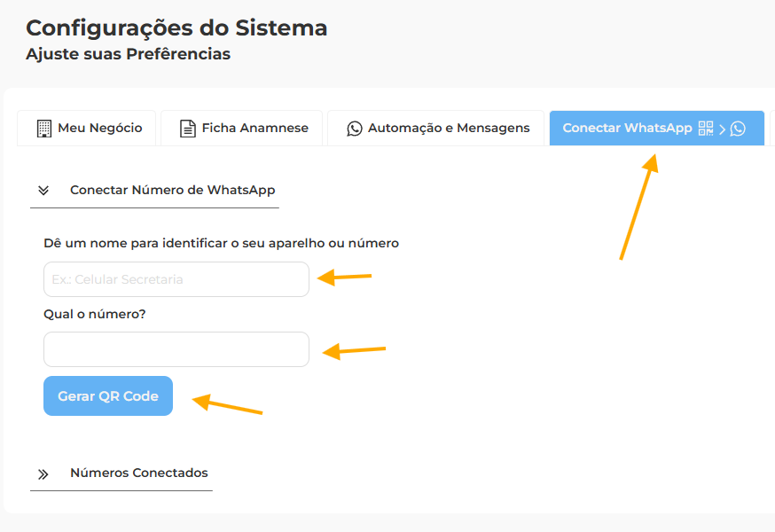775x532 pixels.
Task: Click the "Dê um nome para identificar" label
Action: click(221, 243)
